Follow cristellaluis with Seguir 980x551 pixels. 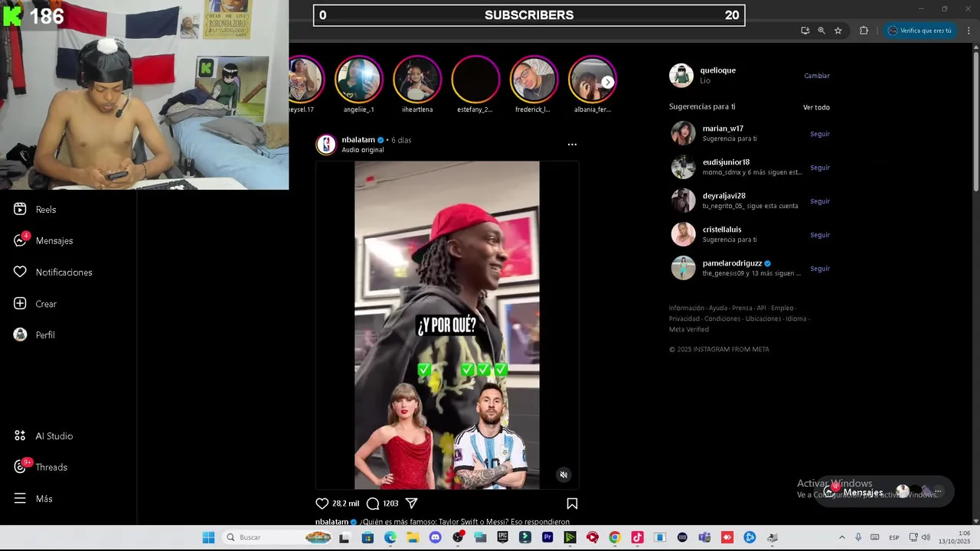coord(820,235)
